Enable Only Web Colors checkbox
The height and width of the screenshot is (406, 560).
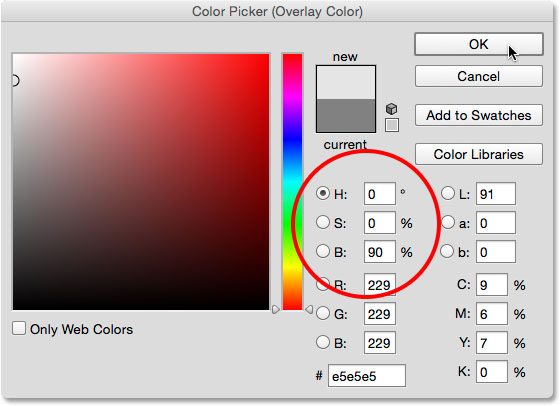tap(19, 328)
